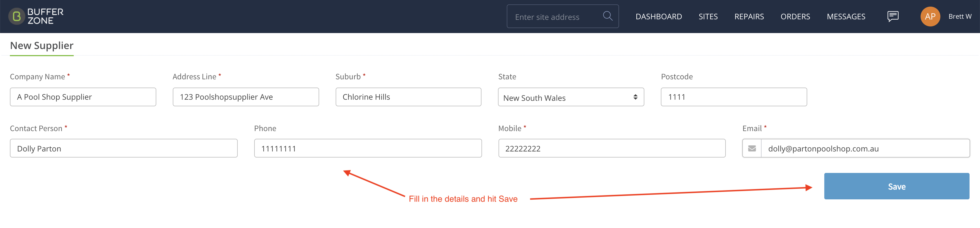980x228 pixels.
Task: Click the New South Wales selector arrows
Action: [635, 97]
